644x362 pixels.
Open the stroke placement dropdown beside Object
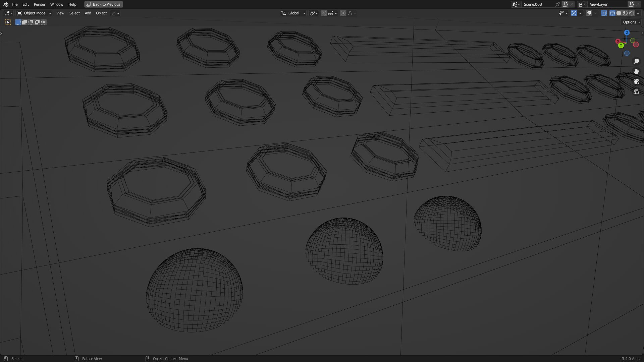point(115,13)
